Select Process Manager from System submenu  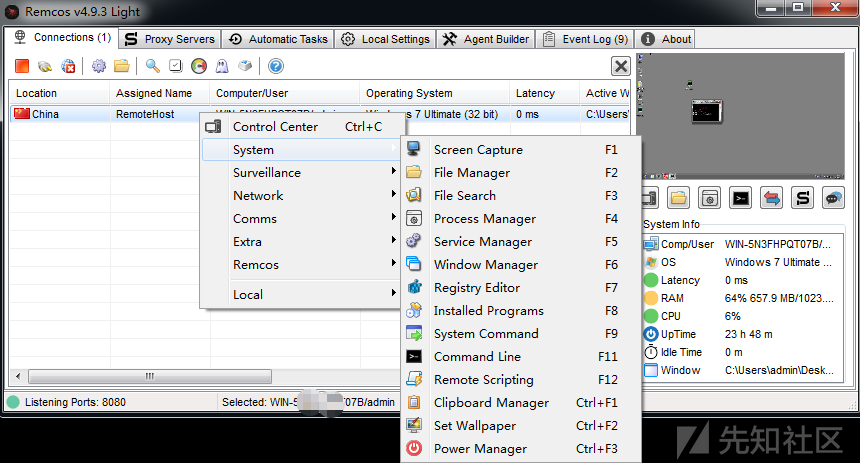click(484, 219)
